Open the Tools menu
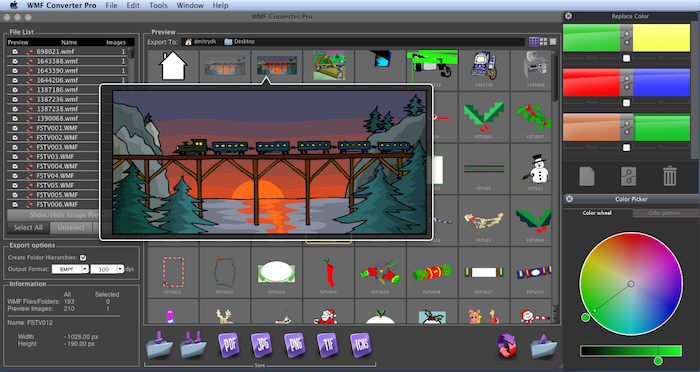The width and height of the screenshot is (700, 372). pos(158,5)
